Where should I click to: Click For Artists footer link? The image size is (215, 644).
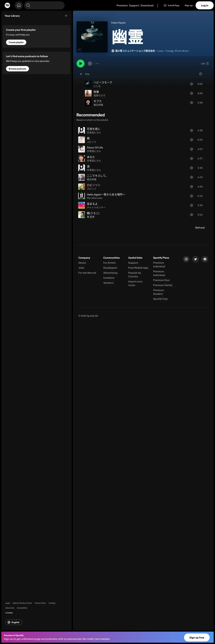click(x=109, y=263)
